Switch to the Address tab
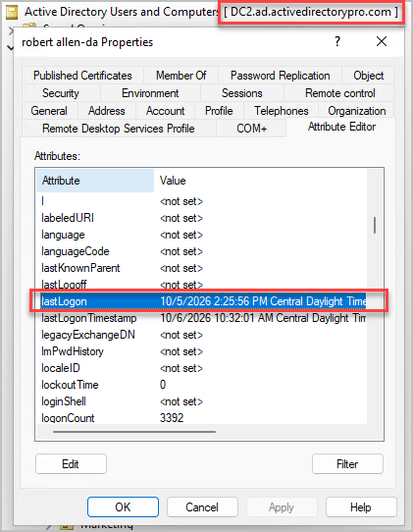This screenshot has height=532, width=413. click(107, 111)
